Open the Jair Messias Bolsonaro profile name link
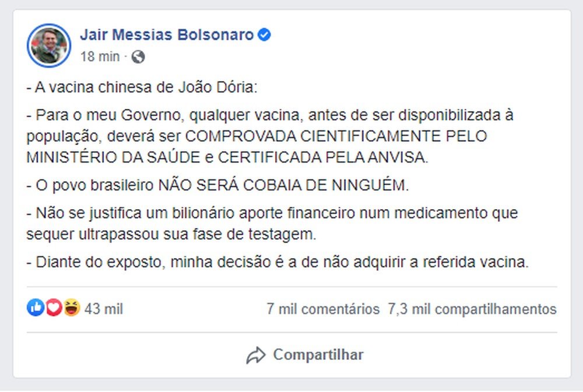Viewport: 583px width, 392px height. (167, 35)
